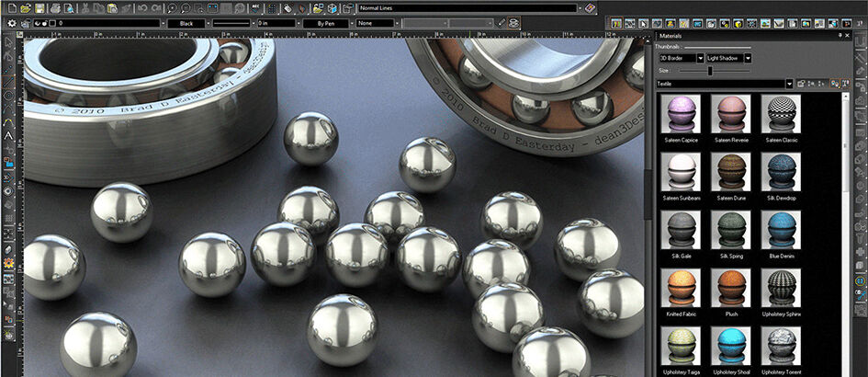Viewport: 868px width, 377px height.
Task: Open the layer '0' dropdown
Action: click(163, 23)
